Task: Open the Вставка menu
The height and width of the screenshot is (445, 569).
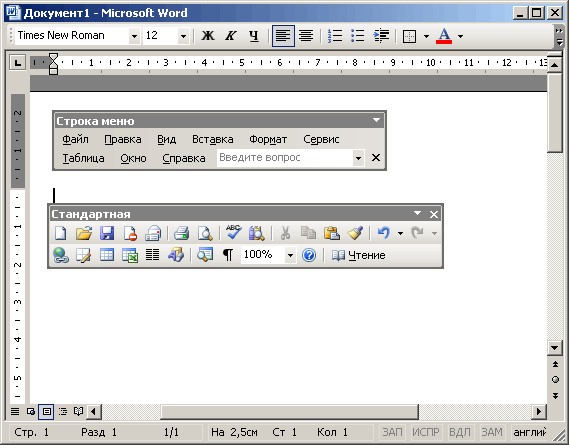Action: 213,139
